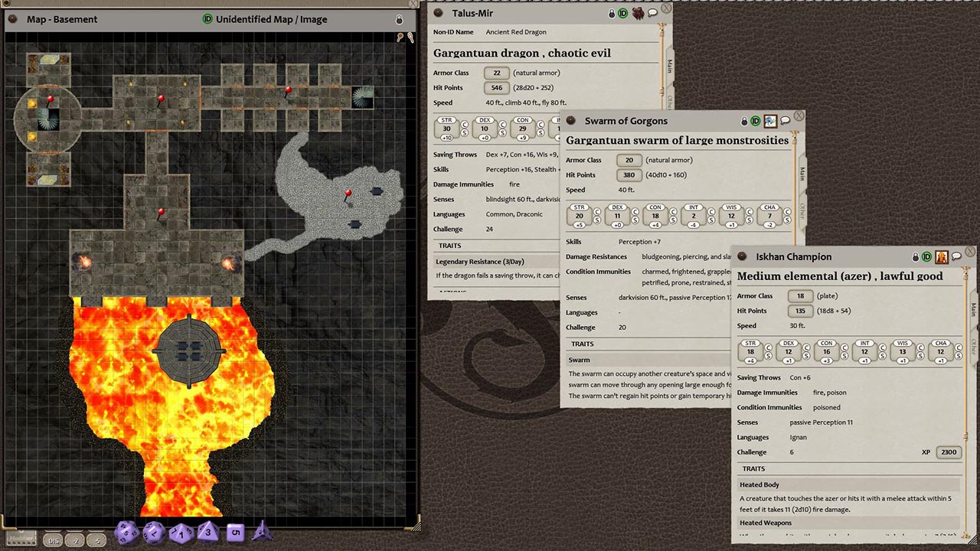Open Talus-Mir window link icon
Screen dimensions: 980x551
[x=438, y=13]
